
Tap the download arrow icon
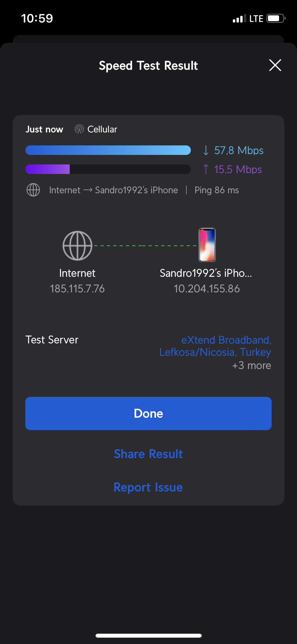(x=206, y=150)
